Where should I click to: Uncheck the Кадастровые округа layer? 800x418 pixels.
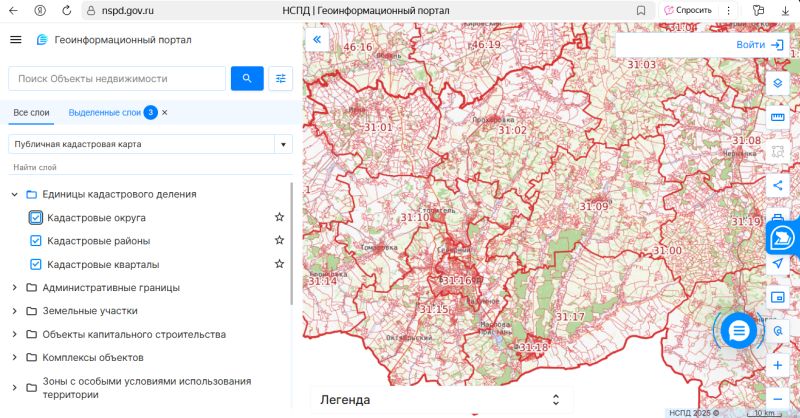36,217
